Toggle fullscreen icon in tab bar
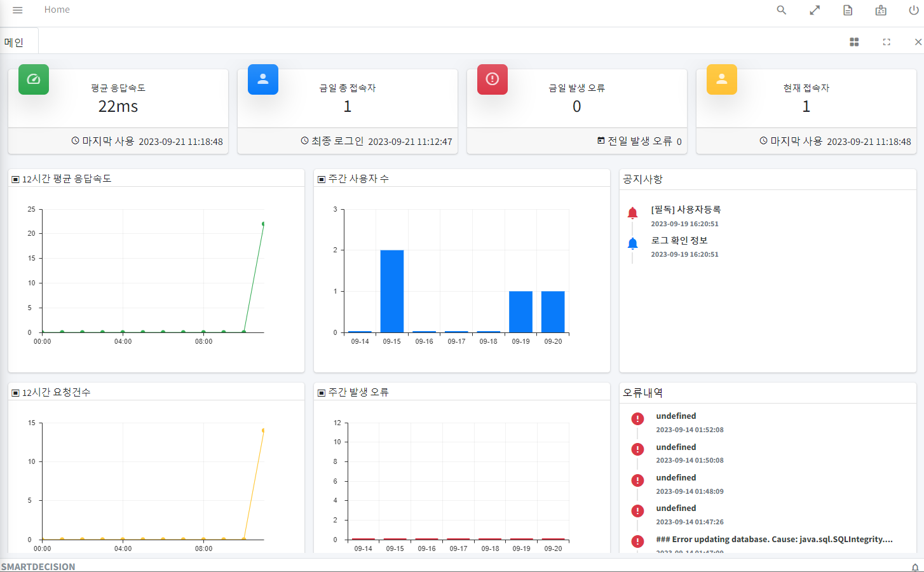924x572 pixels. coord(887,42)
